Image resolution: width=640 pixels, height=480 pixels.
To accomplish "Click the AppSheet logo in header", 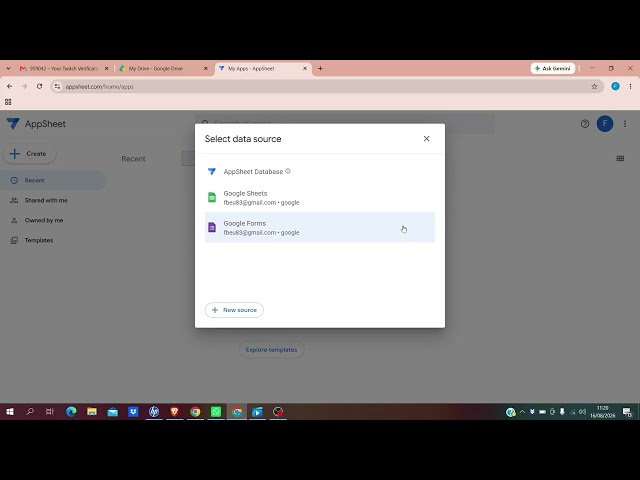I will click(x=13, y=124).
